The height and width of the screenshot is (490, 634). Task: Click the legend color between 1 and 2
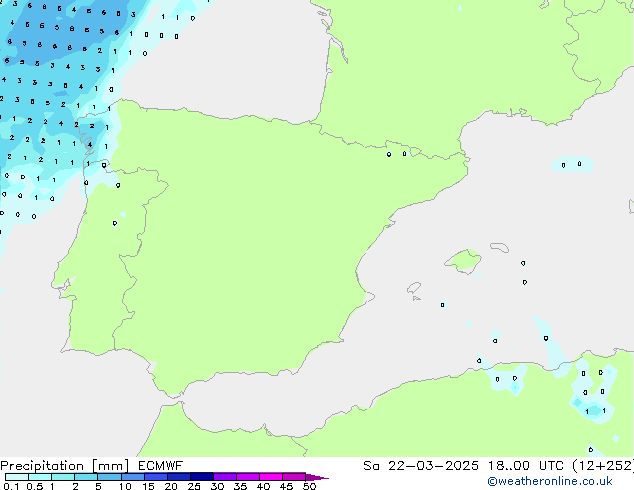pos(63,477)
